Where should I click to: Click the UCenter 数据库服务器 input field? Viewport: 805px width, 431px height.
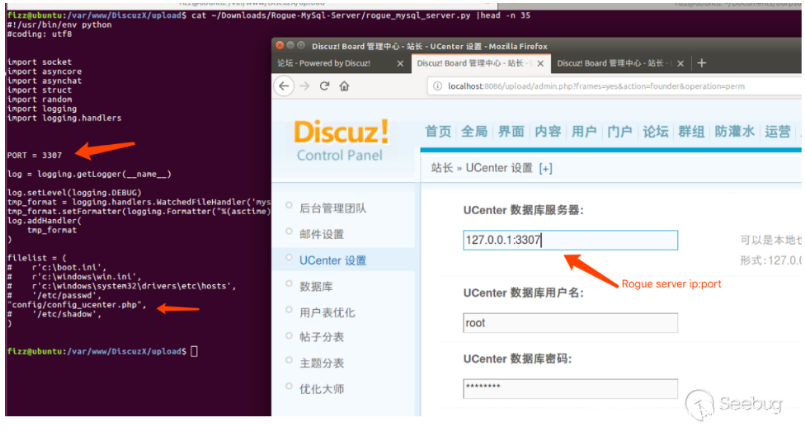click(570, 240)
